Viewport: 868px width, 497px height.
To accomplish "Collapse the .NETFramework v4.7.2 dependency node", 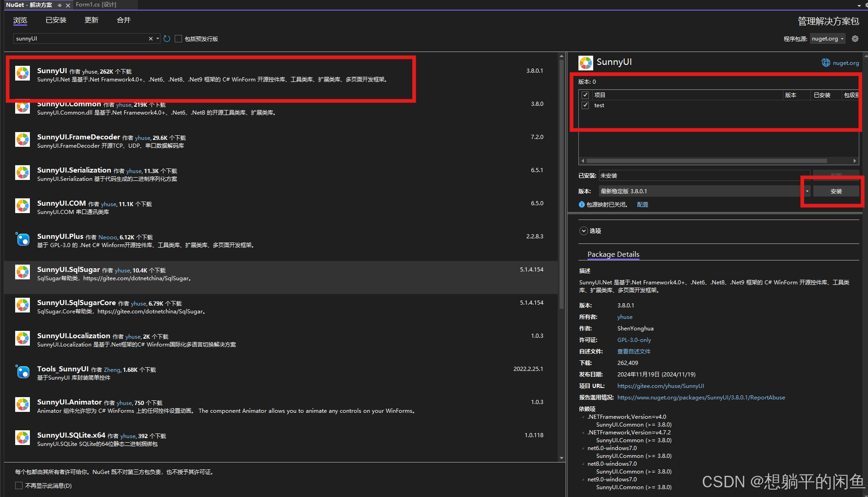I will (x=583, y=433).
